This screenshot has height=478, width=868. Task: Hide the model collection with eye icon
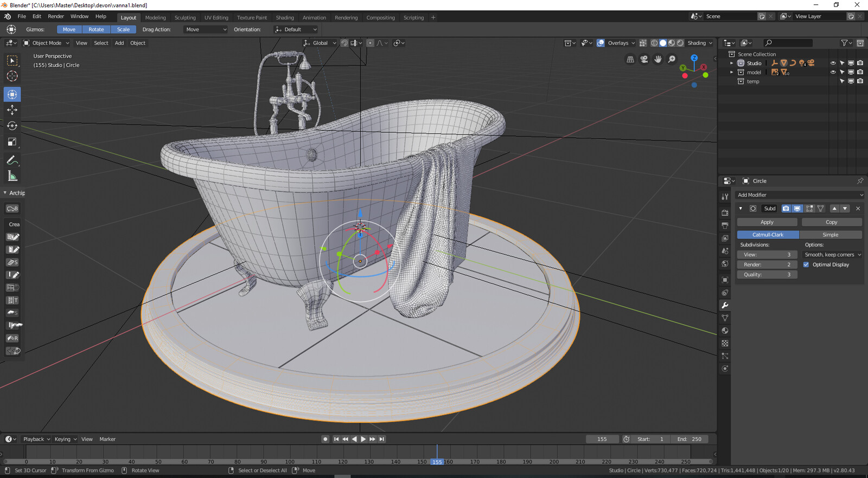click(x=833, y=72)
